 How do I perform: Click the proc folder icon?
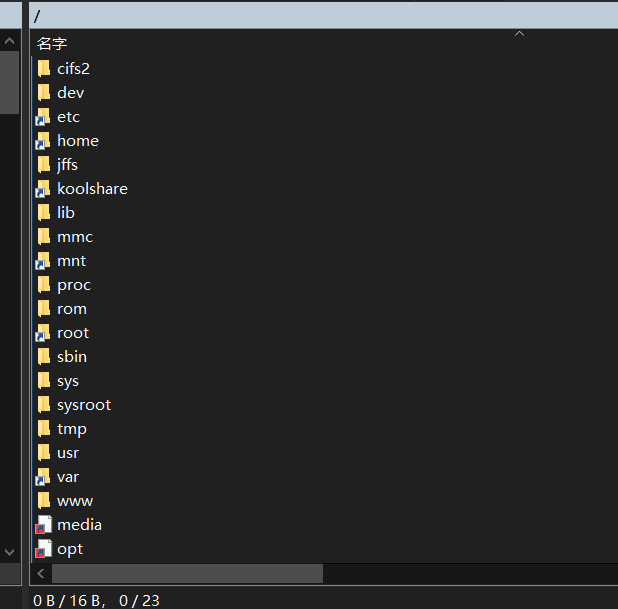click(x=44, y=285)
